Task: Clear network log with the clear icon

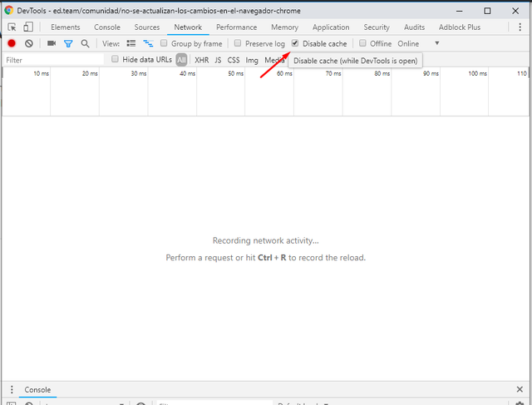Action: [x=29, y=43]
